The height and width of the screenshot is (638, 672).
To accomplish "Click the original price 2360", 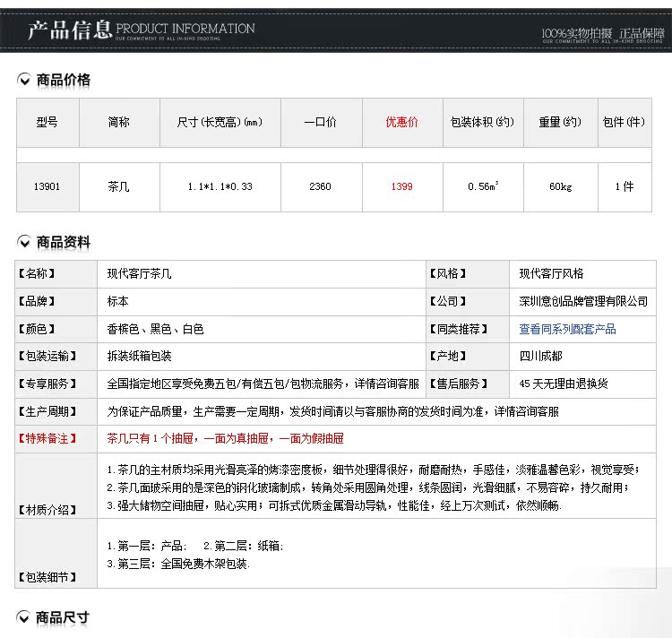I will click(320, 186).
